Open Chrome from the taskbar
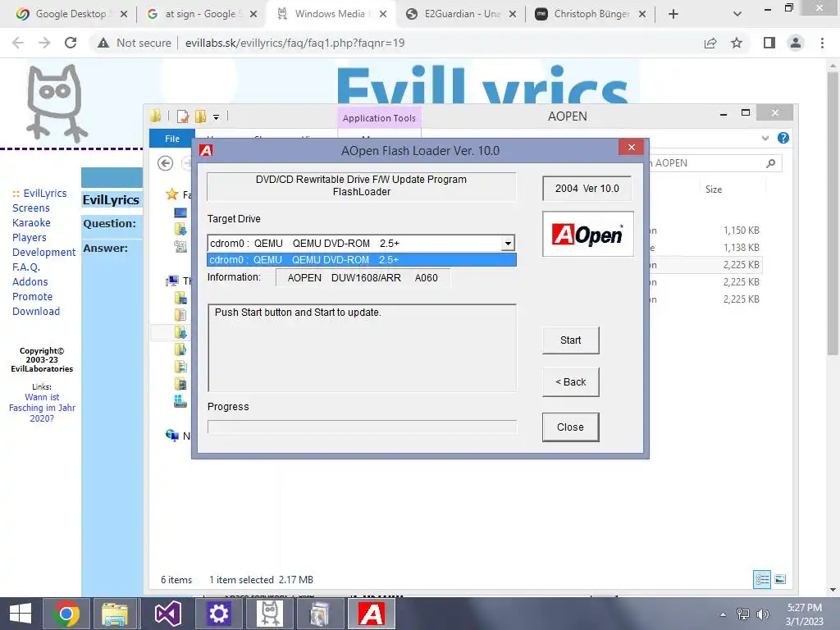This screenshot has height=630, width=840. 66,614
